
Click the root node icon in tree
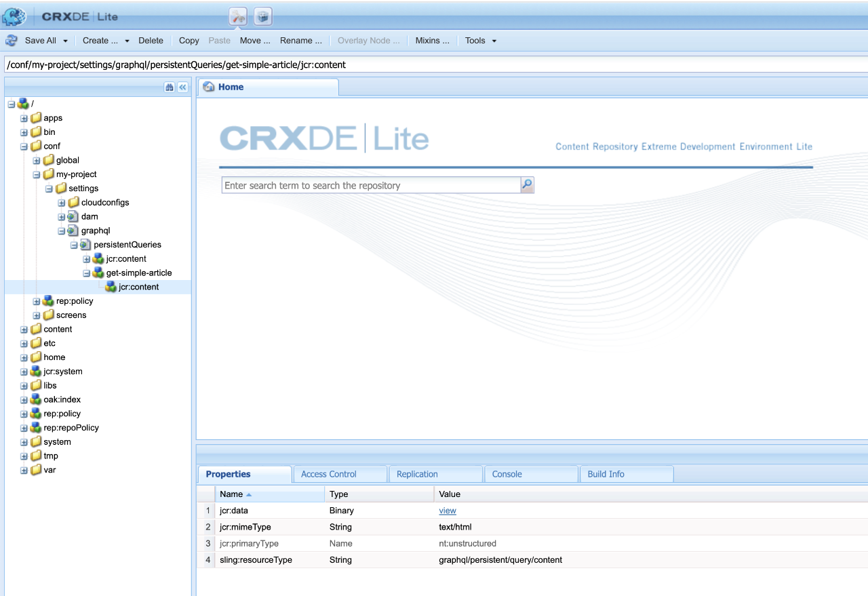click(24, 104)
